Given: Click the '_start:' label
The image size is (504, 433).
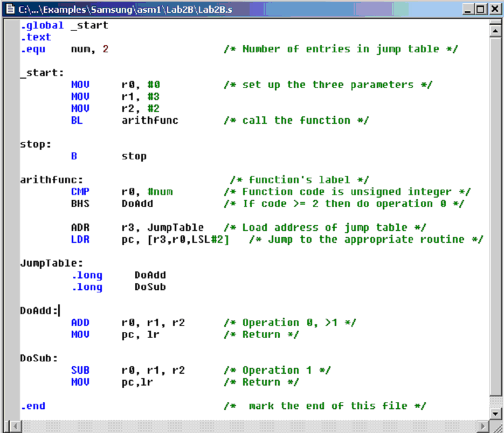Looking at the screenshot, I should pos(42,73).
